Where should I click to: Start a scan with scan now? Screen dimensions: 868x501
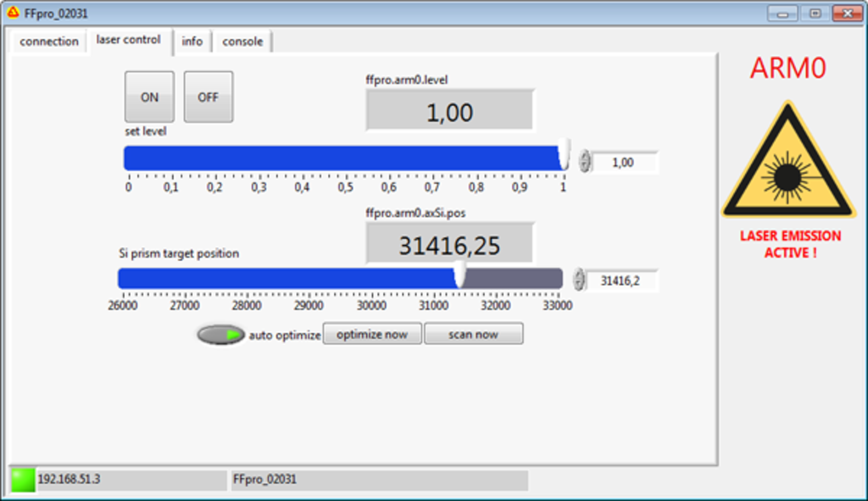click(x=473, y=334)
